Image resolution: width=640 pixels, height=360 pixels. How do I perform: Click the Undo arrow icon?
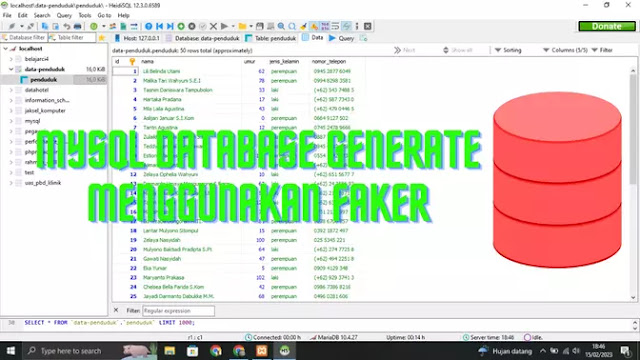67,26
